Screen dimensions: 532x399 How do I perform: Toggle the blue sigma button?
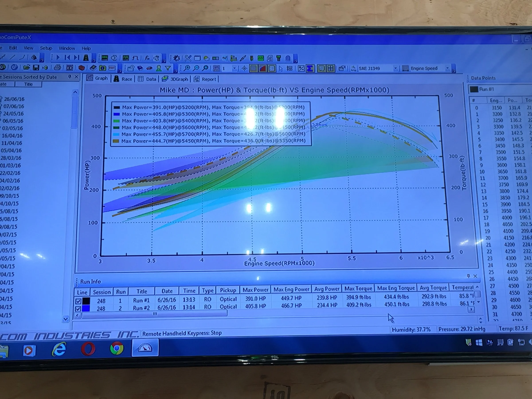310,68
